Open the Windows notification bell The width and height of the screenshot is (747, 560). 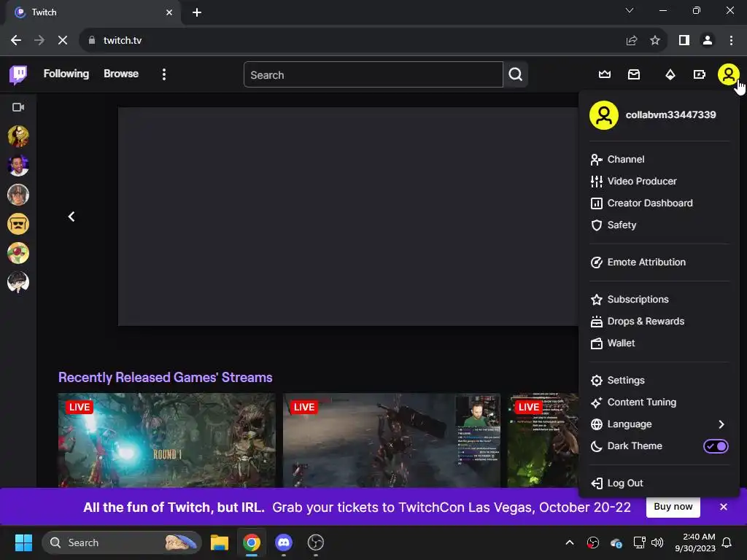click(x=727, y=542)
